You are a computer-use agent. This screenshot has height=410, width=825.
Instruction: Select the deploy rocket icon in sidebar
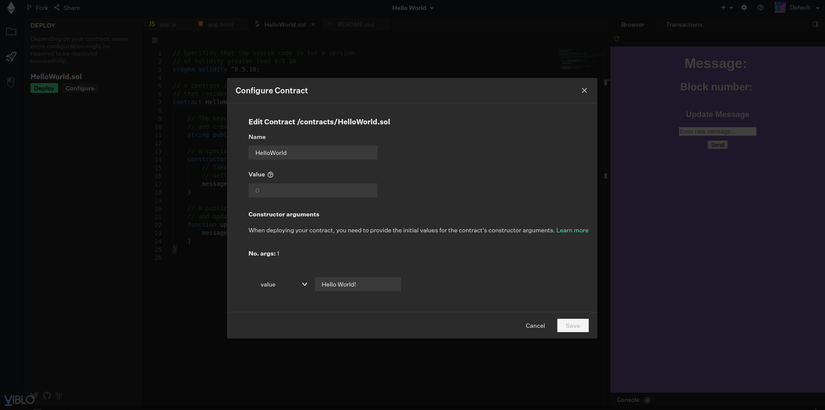(x=11, y=57)
